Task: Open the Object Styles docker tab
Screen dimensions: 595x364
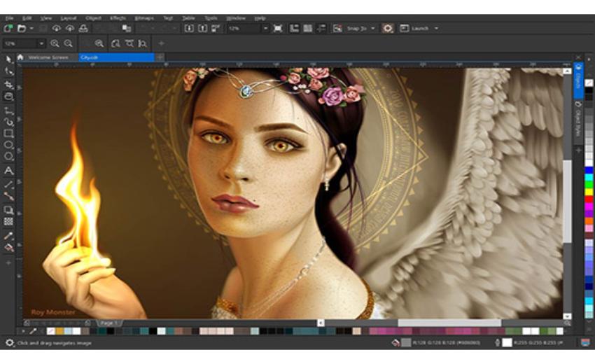Action: click(578, 121)
